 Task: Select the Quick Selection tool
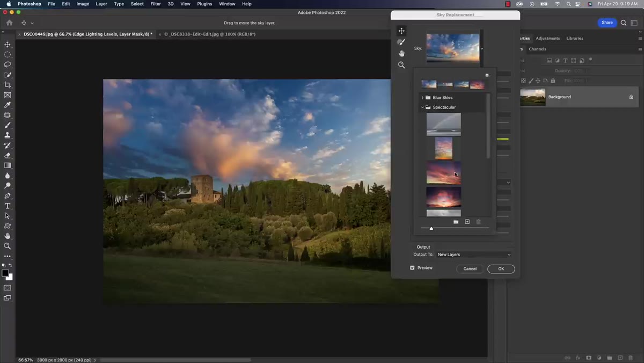tap(8, 75)
